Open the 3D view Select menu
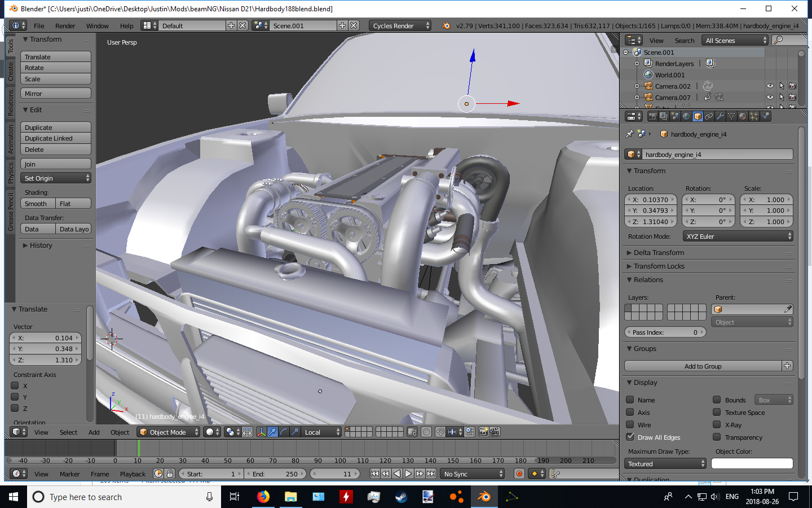Screen dimensions: 812x508 tap(68, 432)
